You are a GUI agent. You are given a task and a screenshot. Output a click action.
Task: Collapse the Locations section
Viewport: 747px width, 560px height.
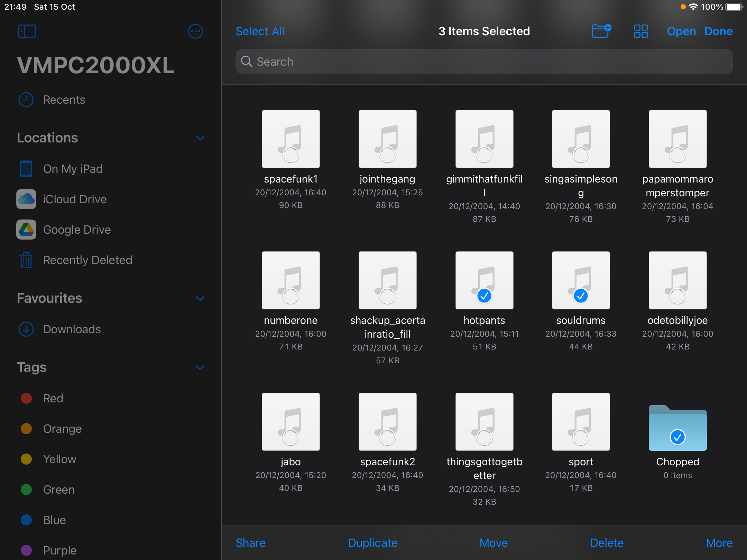(x=200, y=138)
